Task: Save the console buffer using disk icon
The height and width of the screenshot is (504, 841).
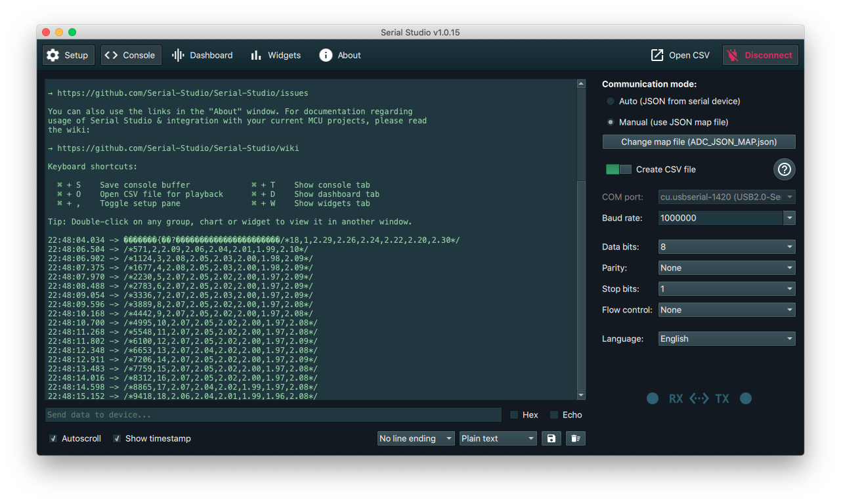Action: tap(551, 438)
